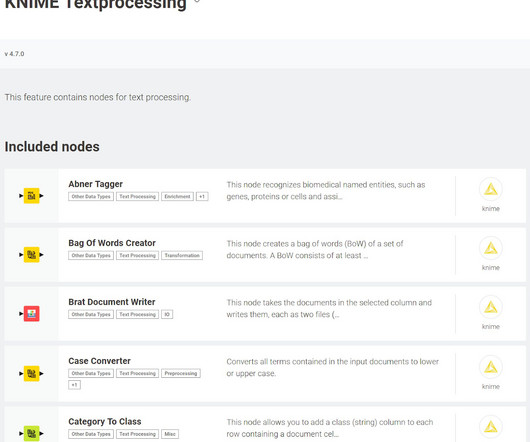This screenshot has width=530, height=442.
Task: Click the Abner Tagger description text
Action: 326,191
